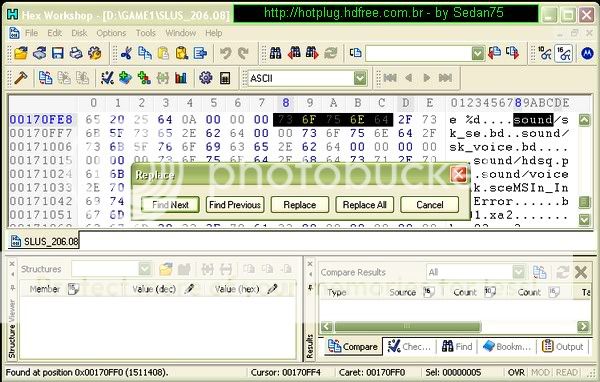Open preferences with the gear icon

205,78
